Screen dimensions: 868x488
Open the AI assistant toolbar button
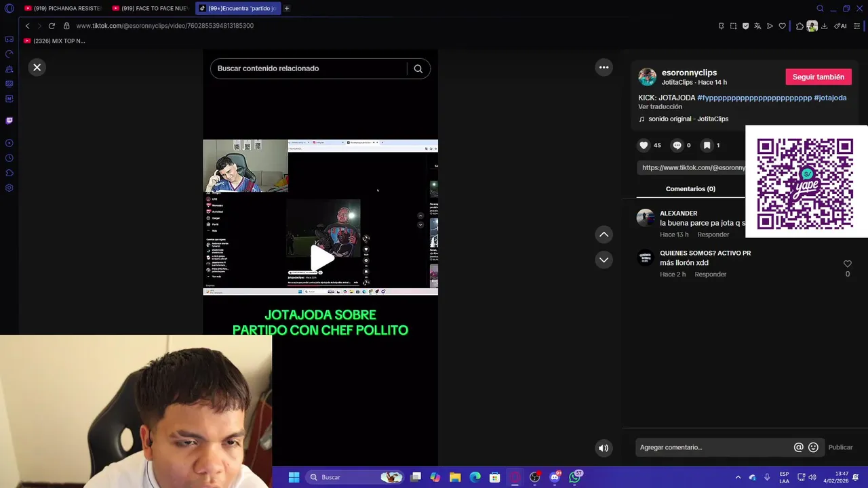click(x=840, y=26)
